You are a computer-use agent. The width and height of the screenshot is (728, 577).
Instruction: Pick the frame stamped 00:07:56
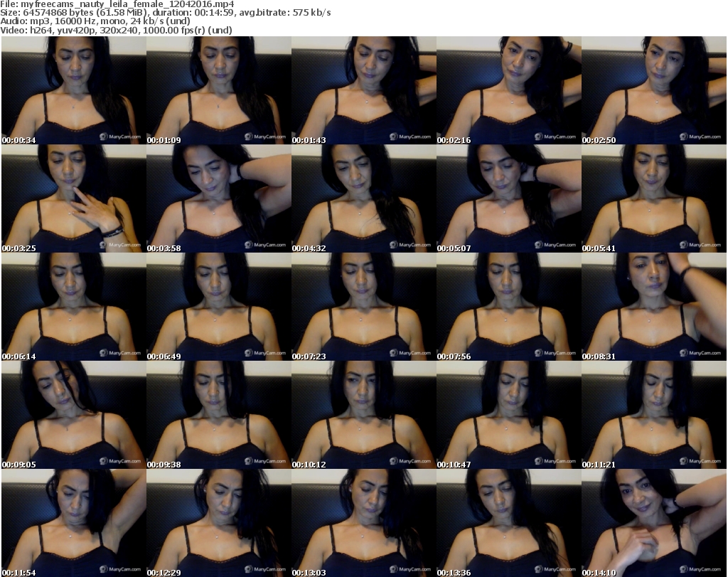(509, 307)
